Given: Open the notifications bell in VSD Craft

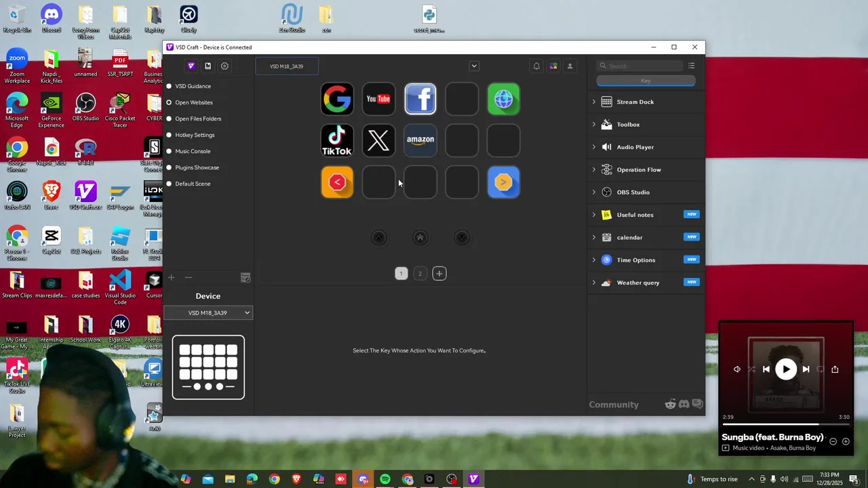Looking at the screenshot, I should [x=536, y=66].
